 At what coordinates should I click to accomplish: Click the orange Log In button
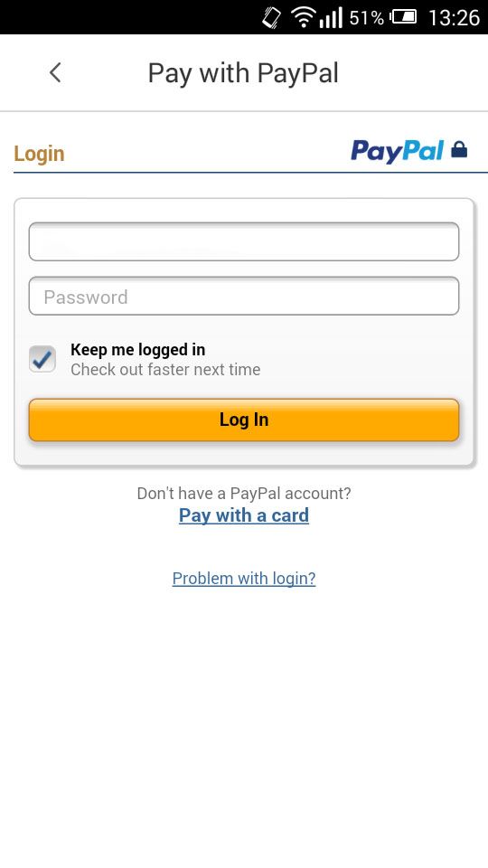click(244, 420)
